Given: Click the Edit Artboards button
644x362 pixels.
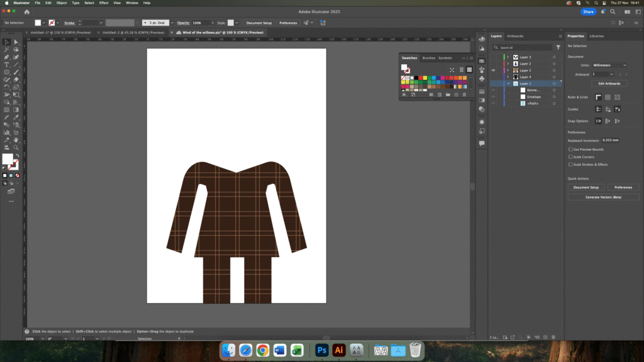Looking at the screenshot, I should click(x=609, y=84).
